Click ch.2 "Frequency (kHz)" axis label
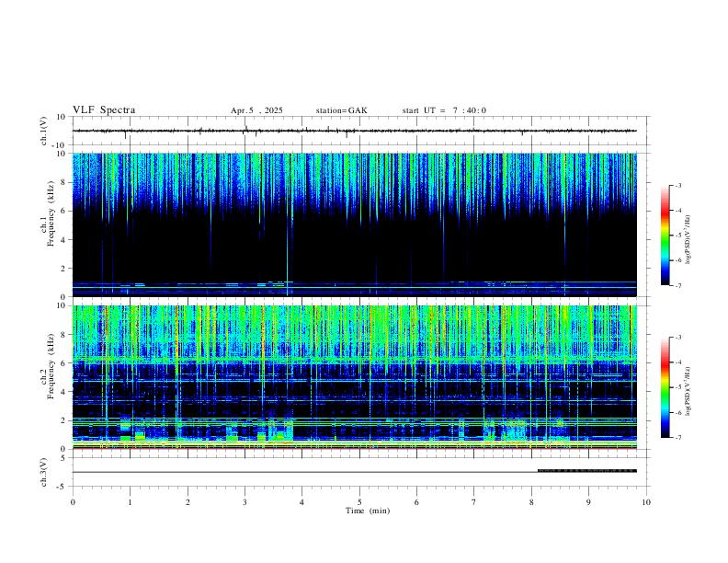 pos(51,366)
